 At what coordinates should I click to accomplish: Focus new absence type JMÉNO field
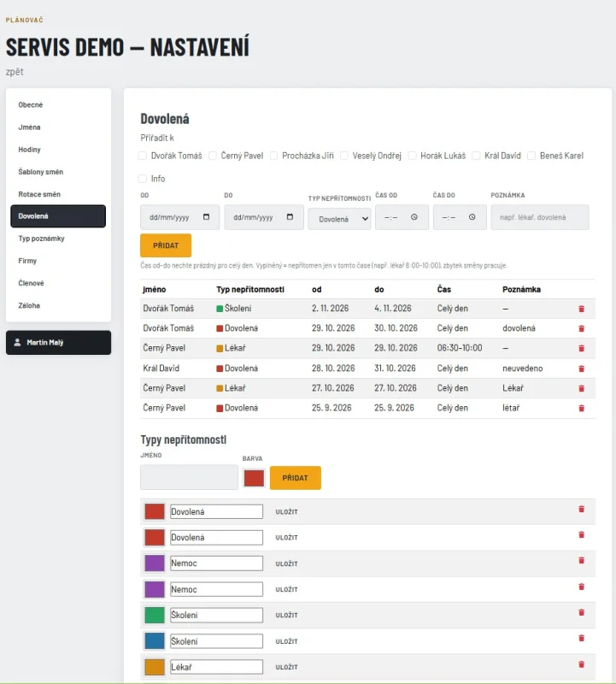pyautogui.click(x=189, y=477)
